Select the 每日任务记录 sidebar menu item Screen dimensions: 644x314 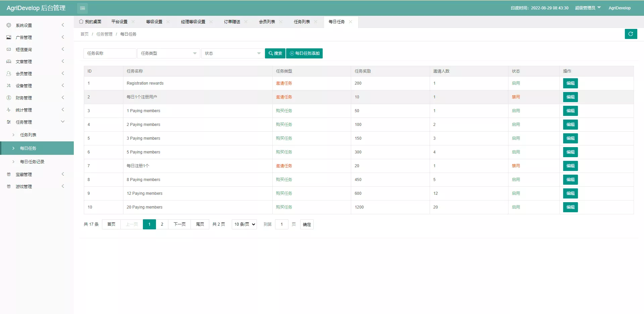pyautogui.click(x=32, y=162)
